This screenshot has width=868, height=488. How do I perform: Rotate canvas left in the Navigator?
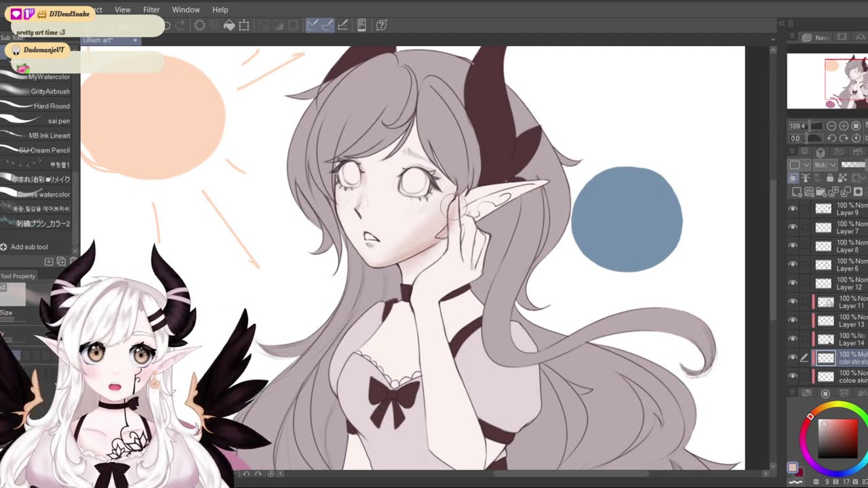pos(831,138)
